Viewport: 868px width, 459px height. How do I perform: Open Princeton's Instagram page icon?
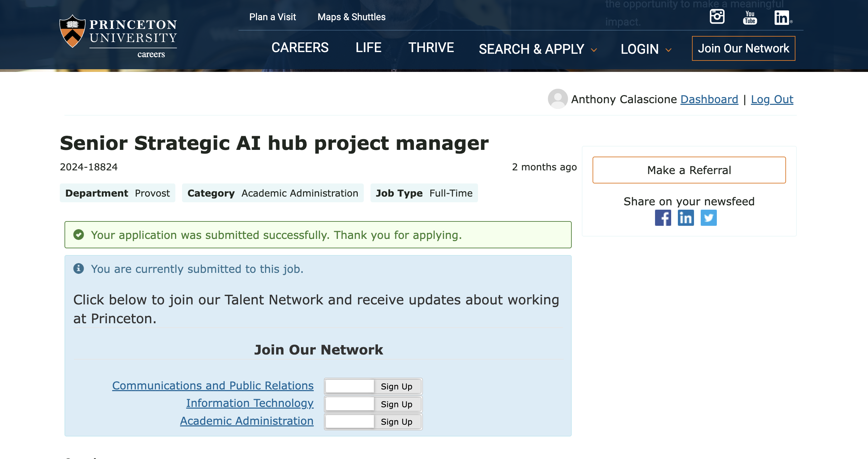(717, 16)
